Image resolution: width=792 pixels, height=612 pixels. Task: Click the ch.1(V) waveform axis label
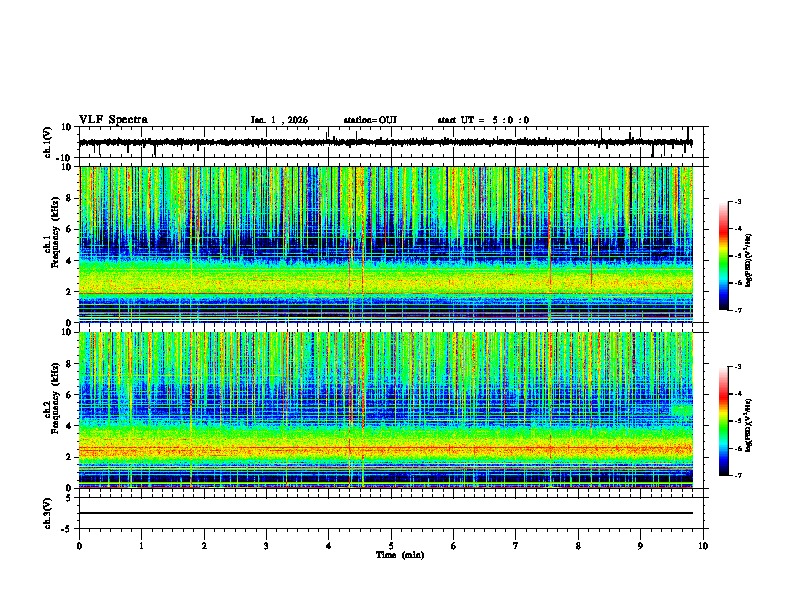coord(48,142)
